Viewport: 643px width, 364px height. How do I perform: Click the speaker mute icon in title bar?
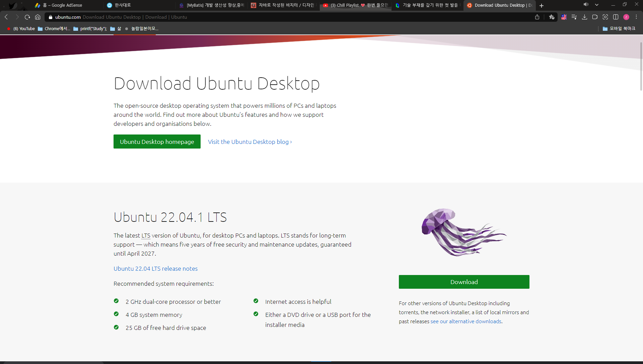point(586,5)
